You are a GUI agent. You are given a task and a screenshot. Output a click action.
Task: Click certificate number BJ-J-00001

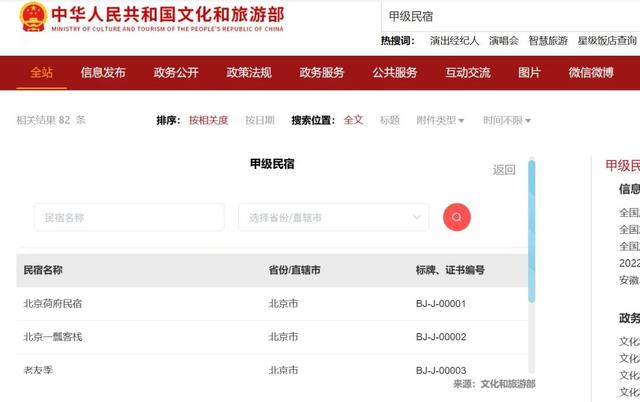[x=441, y=304]
